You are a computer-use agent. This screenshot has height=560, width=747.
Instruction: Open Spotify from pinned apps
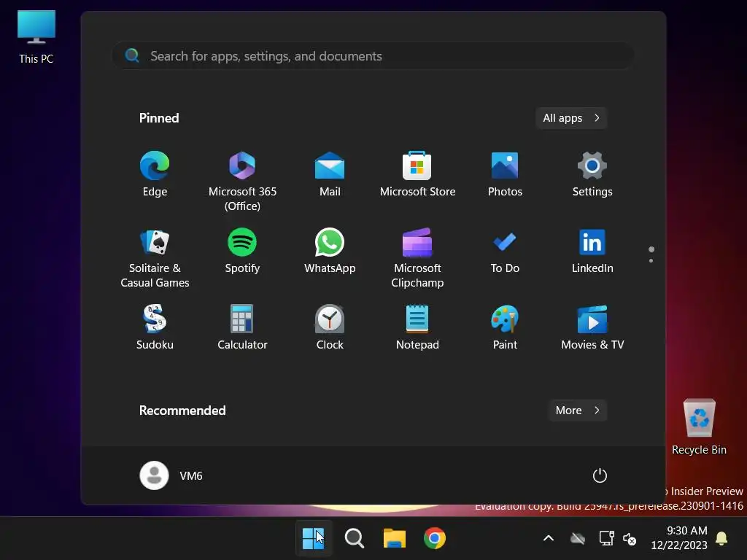click(242, 251)
